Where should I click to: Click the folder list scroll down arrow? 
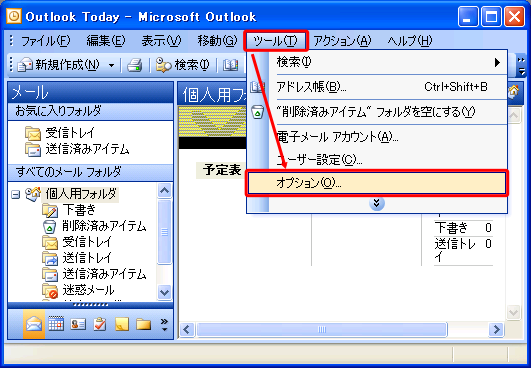[x=165, y=292]
